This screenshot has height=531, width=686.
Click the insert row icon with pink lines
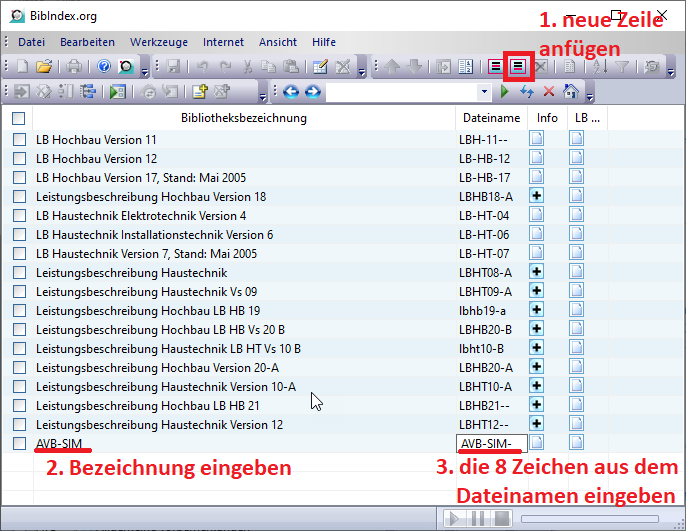(x=495, y=67)
